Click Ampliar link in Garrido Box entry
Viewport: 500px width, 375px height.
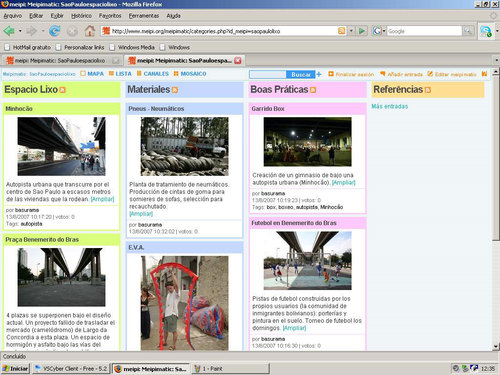[x=344, y=182]
